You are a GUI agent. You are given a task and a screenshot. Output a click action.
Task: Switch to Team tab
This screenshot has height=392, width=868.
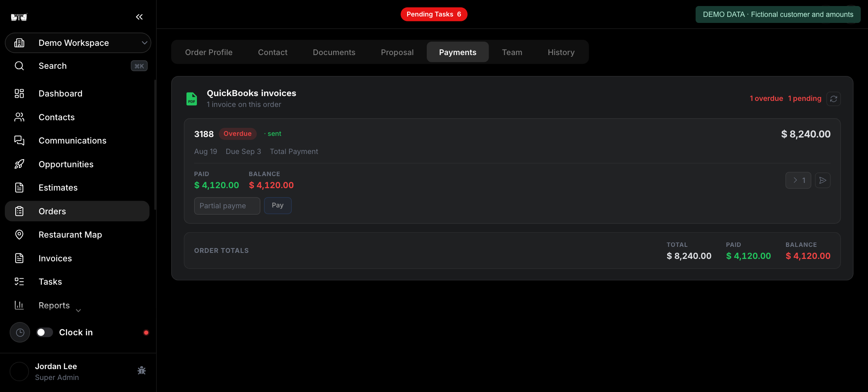click(x=512, y=52)
